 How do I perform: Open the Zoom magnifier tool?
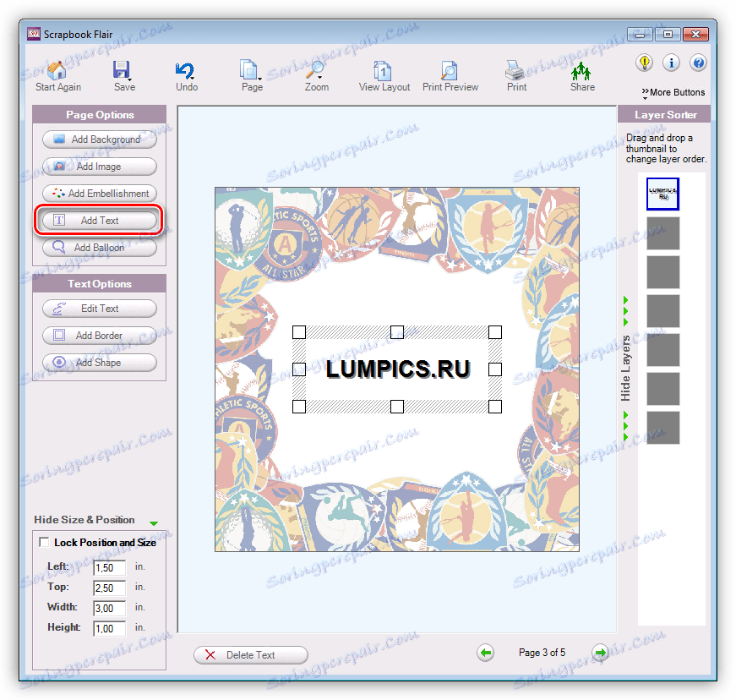click(316, 76)
